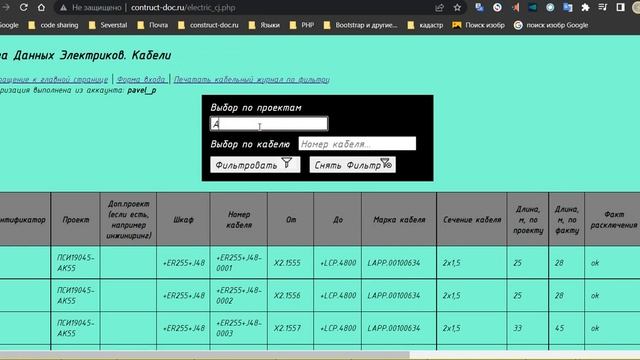Open the Поиск изобр bookmark
The height and width of the screenshot is (360, 640).
tap(478, 25)
